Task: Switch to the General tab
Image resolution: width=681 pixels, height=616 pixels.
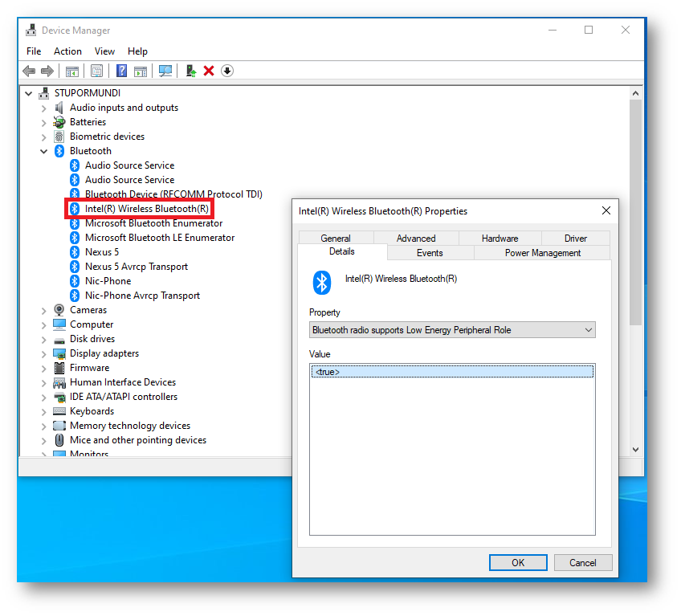Action: 336,238
